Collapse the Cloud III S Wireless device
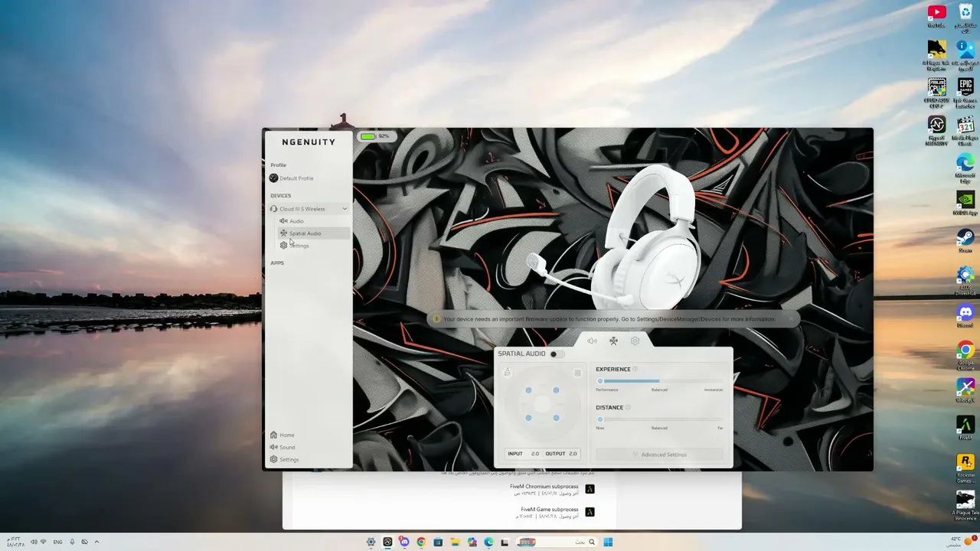Image resolution: width=980 pixels, height=551 pixels. pyautogui.click(x=345, y=209)
